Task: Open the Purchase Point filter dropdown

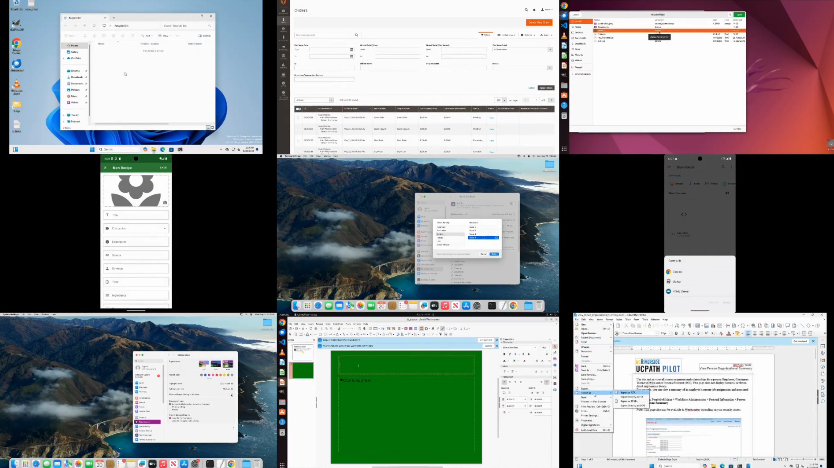Action: coord(521,49)
